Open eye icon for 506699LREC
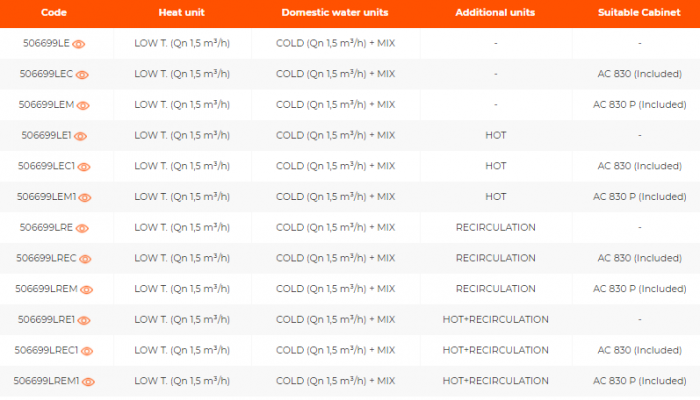Viewport: 700px width, 400px height. click(84, 259)
